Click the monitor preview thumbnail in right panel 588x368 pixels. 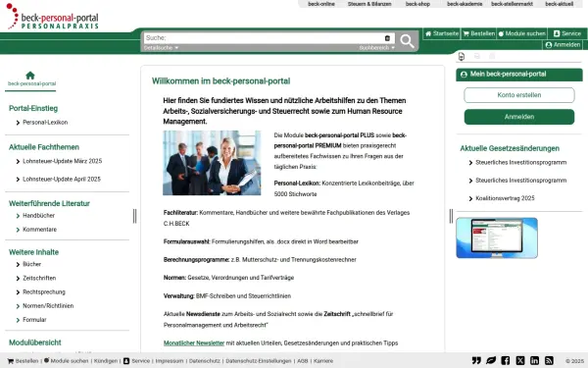click(x=497, y=238)
